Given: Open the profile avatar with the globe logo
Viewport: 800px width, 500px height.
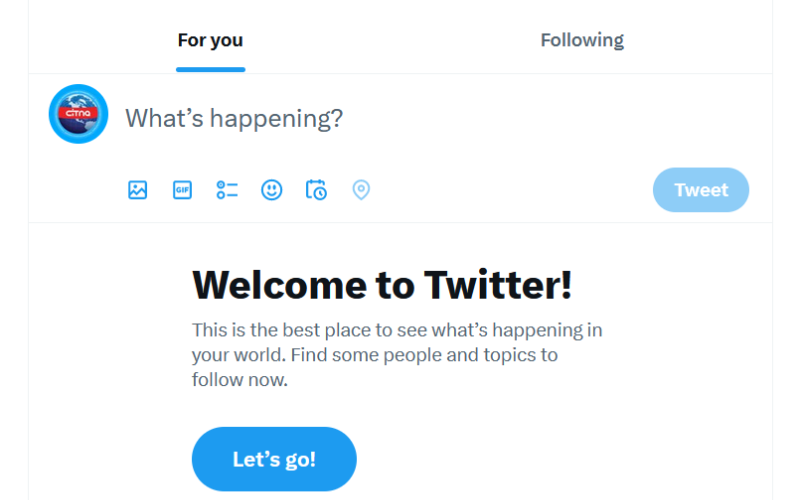Looking at the screenshot, I should [x=78, y=114].
